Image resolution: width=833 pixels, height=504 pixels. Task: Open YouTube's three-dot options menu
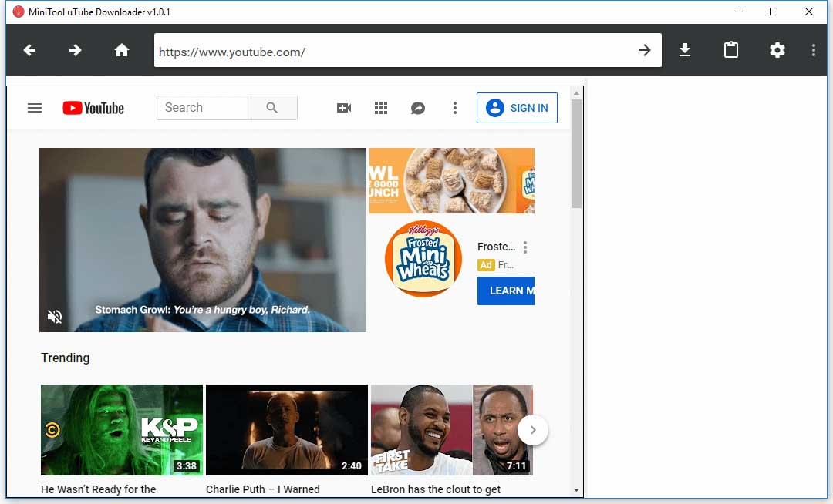(x=455, y=108)
